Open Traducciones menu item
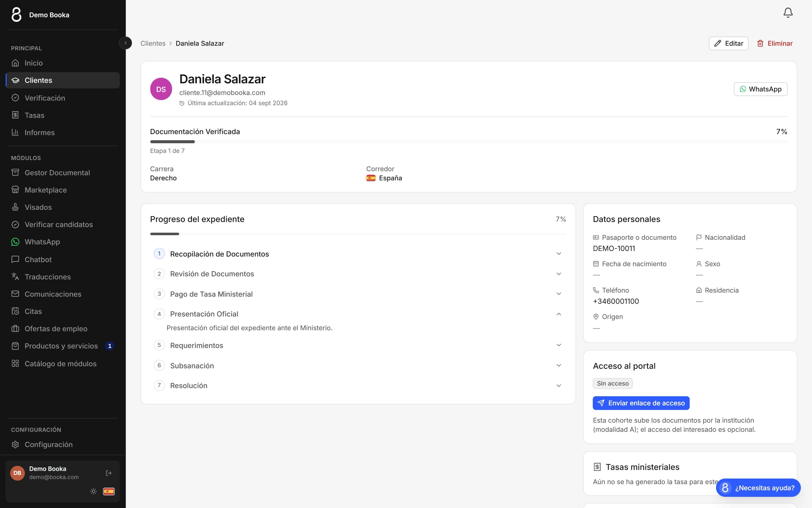812x508 pixels. click(x=63, y=277)
